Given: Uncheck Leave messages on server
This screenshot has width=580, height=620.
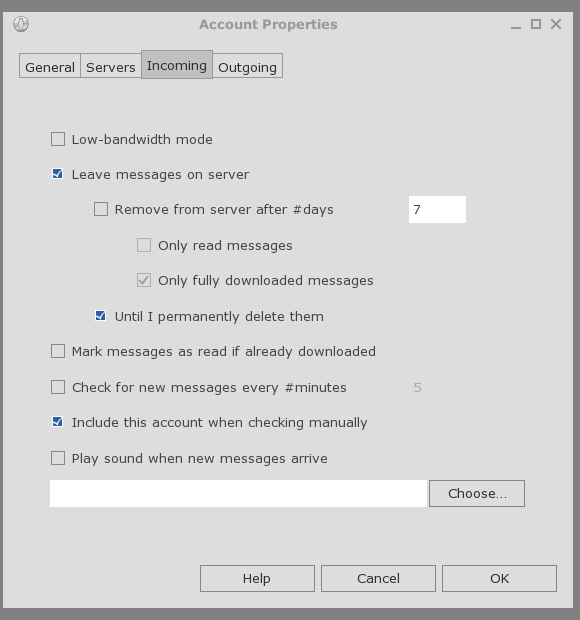Looking at the screenshot, I should [x=58, y=174].
